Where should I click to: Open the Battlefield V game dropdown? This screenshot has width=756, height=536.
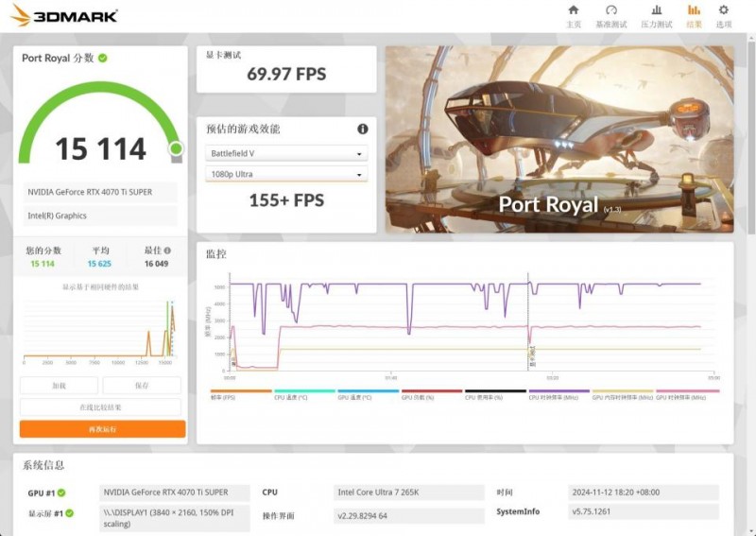pyautogui.click(x=286, y=153)
